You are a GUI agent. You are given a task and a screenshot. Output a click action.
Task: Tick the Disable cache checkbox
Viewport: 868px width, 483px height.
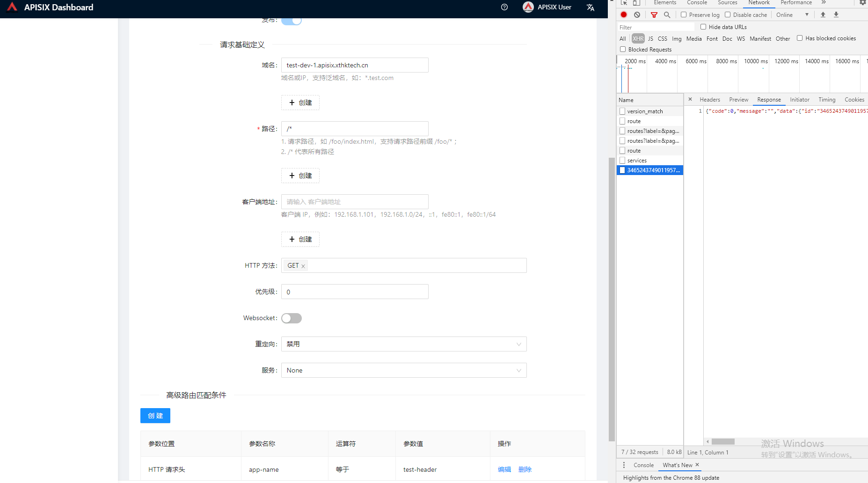(728, 15)
